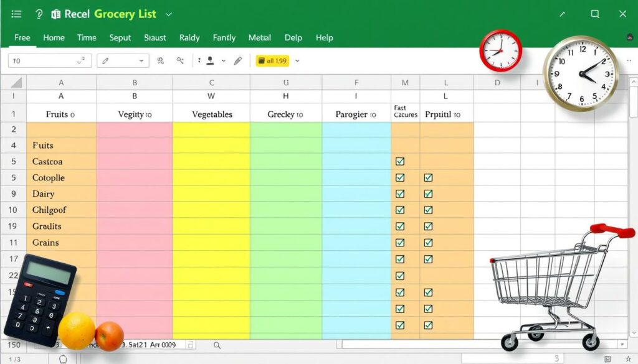Switch to the Metal tab
This screenshot has width=638, height=364.
(260, 37)
